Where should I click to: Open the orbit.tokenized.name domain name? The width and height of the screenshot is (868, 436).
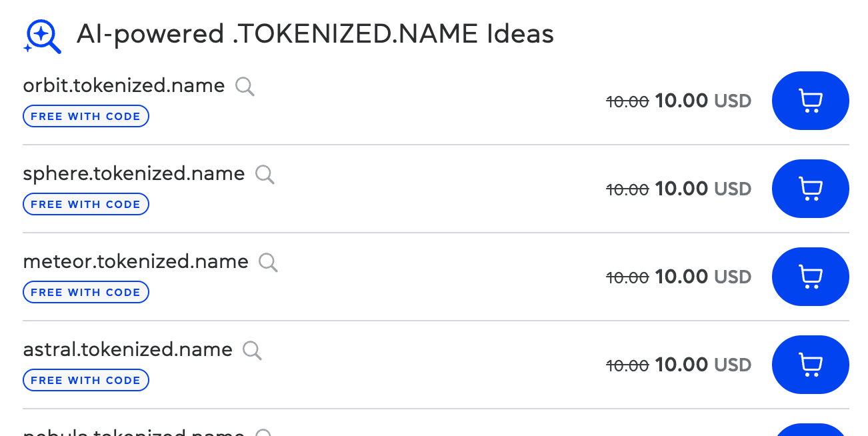pyautogui.click(x=124, y=86)
